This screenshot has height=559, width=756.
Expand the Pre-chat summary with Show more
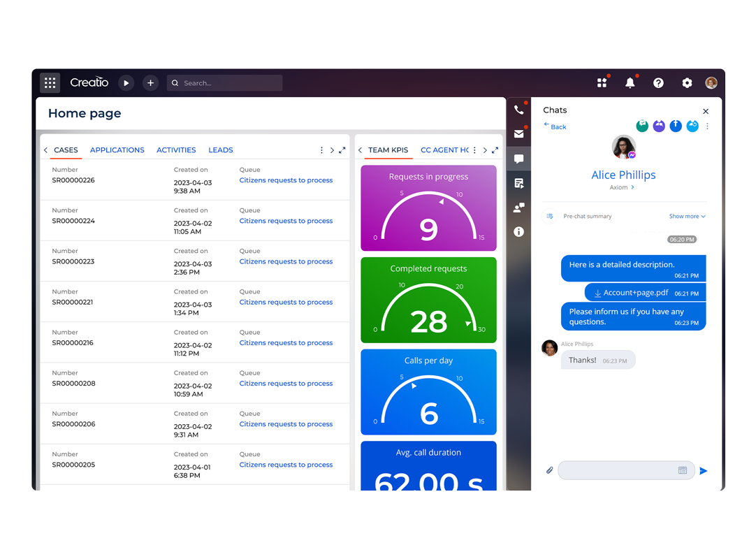pos(687,216)
